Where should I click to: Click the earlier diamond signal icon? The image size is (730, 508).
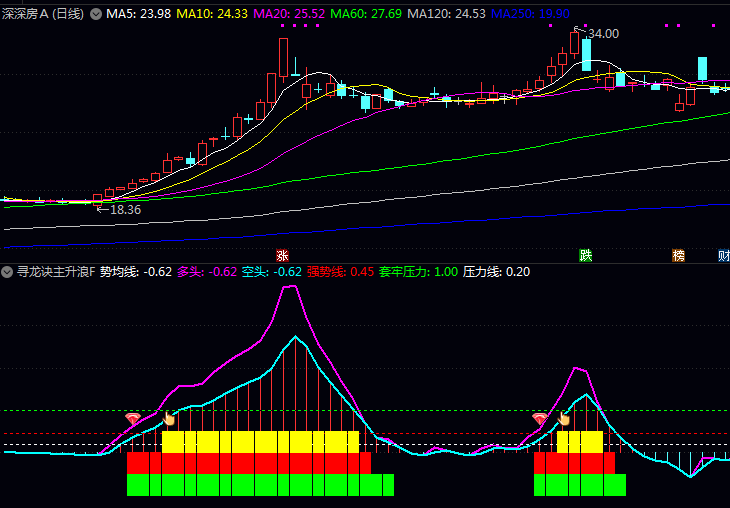coord(133,418)
